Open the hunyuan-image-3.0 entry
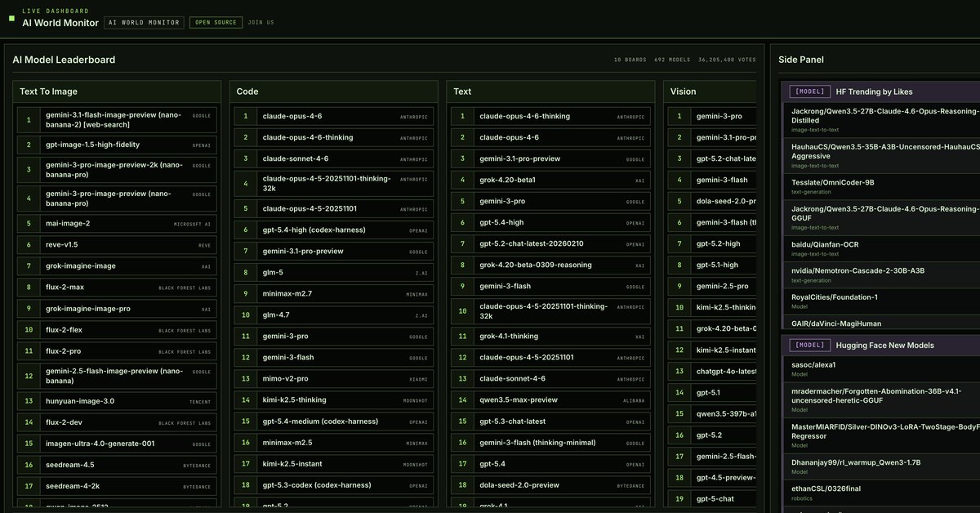980x513 pixels. (116, 401)
